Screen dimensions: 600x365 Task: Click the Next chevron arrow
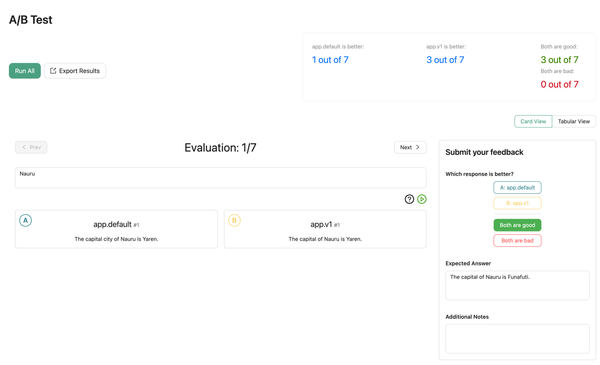[417, 147]
